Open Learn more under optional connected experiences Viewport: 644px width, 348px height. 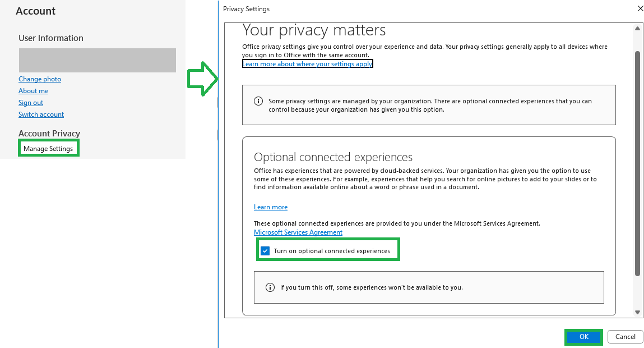point(271,207)
